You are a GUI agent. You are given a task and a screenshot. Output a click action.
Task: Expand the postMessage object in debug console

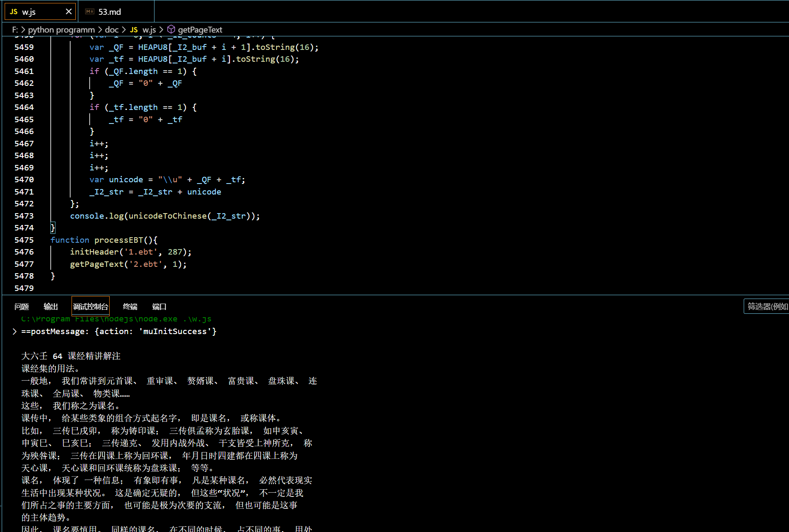(15, 332)
